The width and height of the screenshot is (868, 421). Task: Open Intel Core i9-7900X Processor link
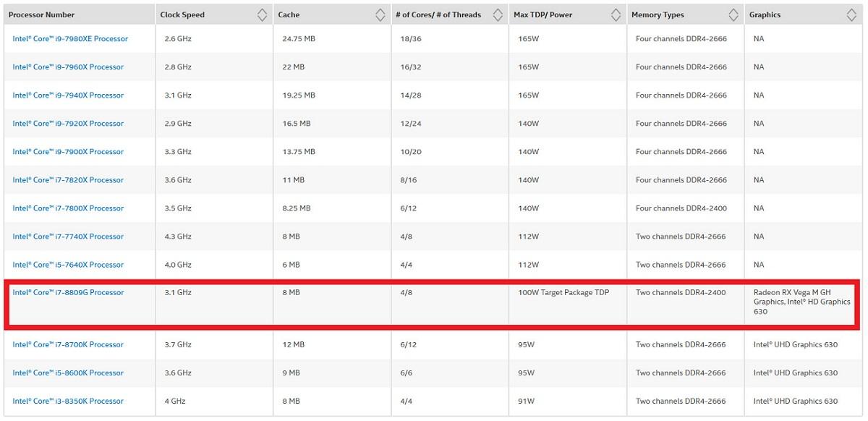pyautogui.click(x=68, y=152)
